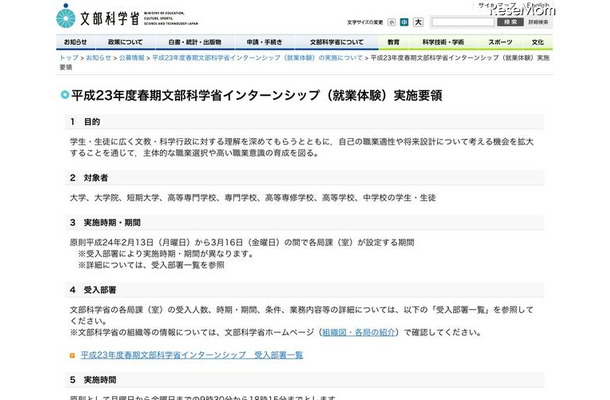Click the 対象者 list starting 大学、大学院
The width and height of the screenshot is (610, 400).
pos(253,198)
